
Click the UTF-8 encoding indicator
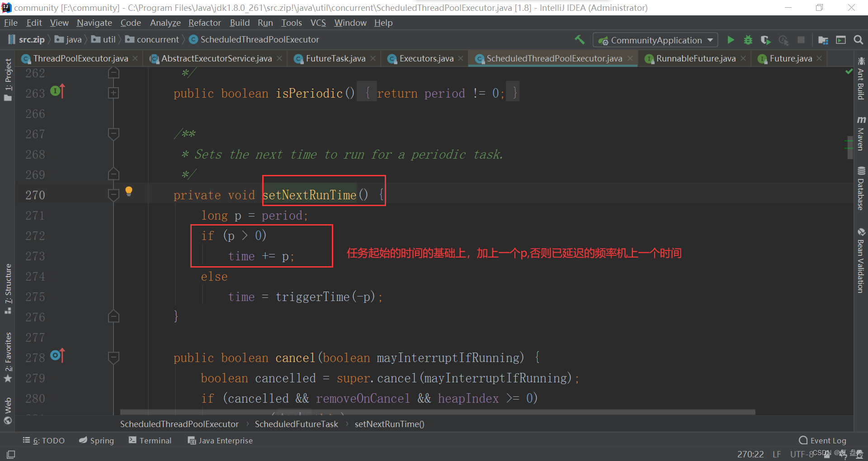[802, 454]
